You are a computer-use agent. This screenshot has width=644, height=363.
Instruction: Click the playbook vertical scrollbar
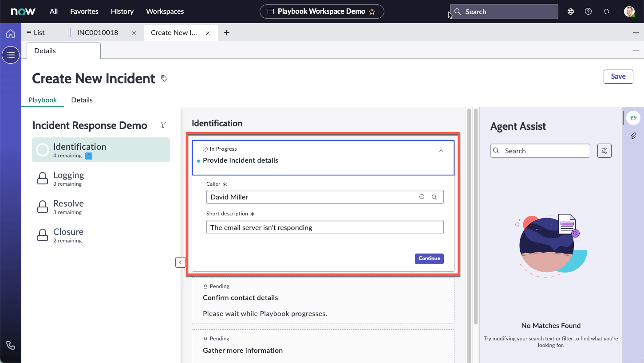point(470,235)
